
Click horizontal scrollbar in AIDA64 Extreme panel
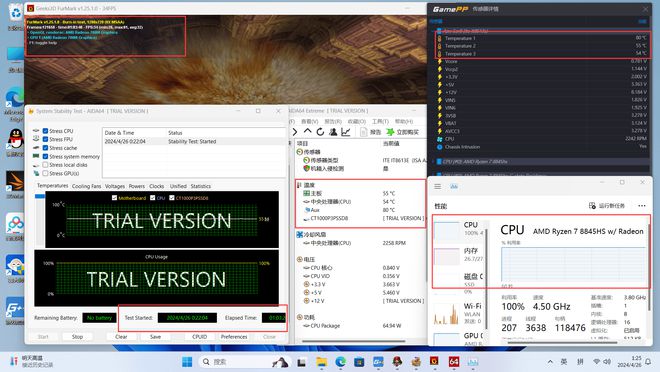tap(354, 341)
